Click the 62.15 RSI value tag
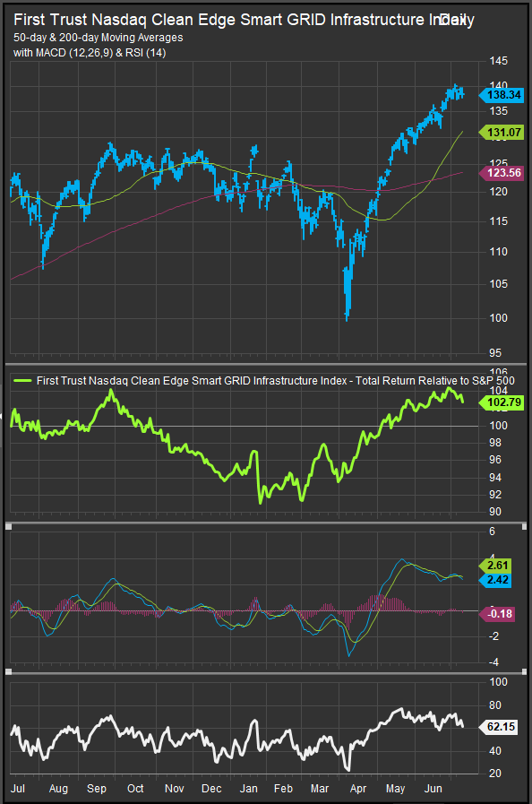Image resolution: width=532 pixels, height=804 pixels. point(498,727)
